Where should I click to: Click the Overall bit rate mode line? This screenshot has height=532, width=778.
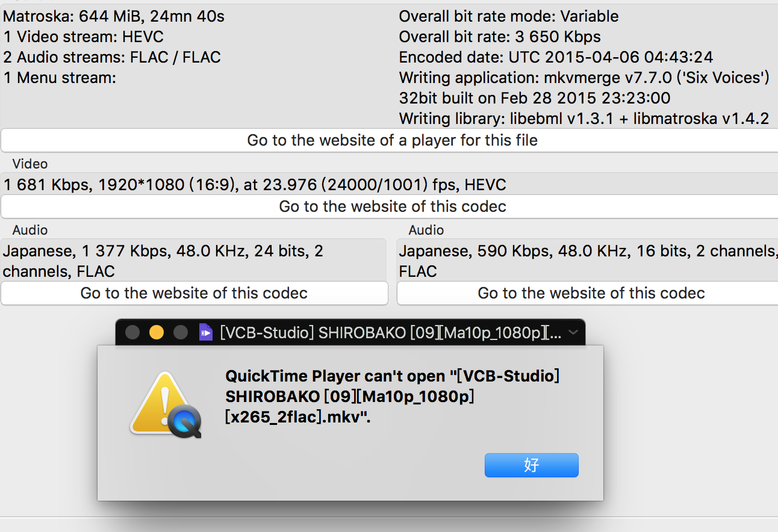click(508, 16)
